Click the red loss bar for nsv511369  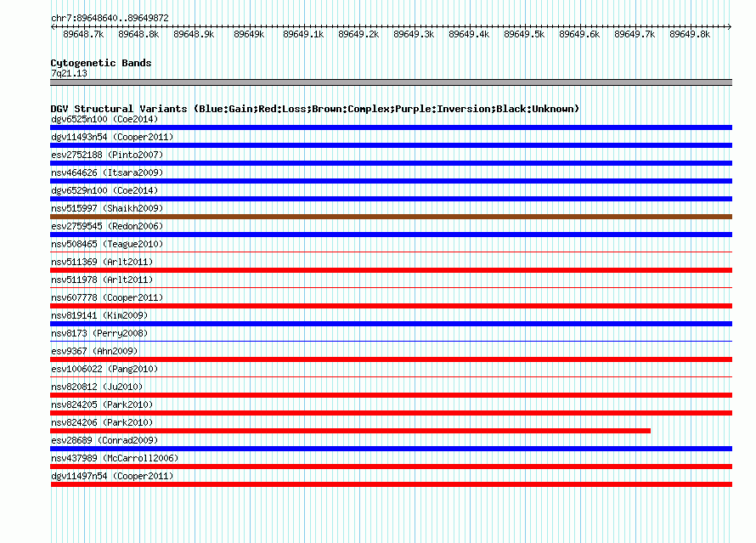pyautogui.click(x=391, y=270)
